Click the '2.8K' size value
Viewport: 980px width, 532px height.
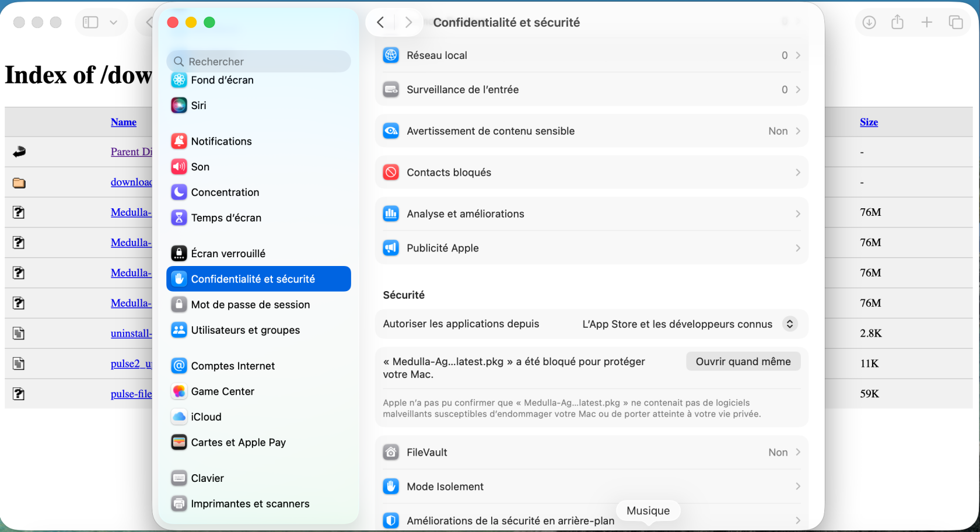point(871,333)
